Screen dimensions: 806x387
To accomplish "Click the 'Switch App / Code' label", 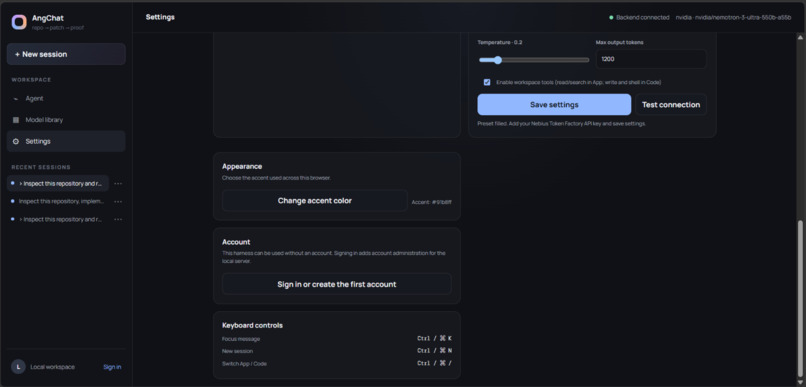I will [x=244, y=363].
